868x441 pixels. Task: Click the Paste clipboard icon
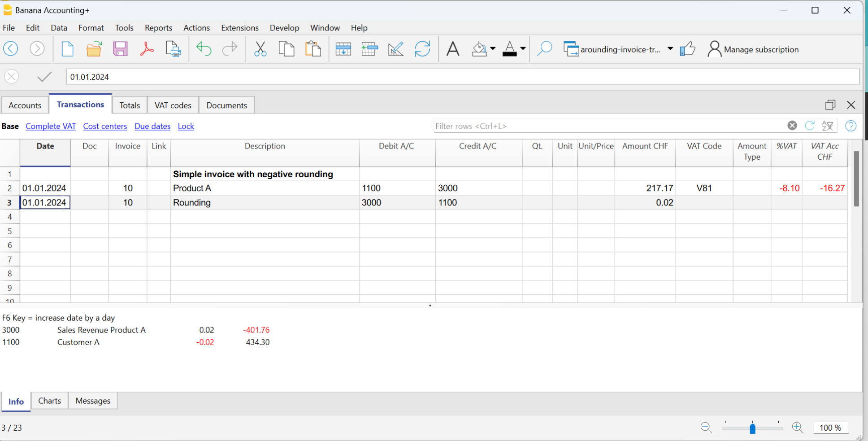coord(313,49)
